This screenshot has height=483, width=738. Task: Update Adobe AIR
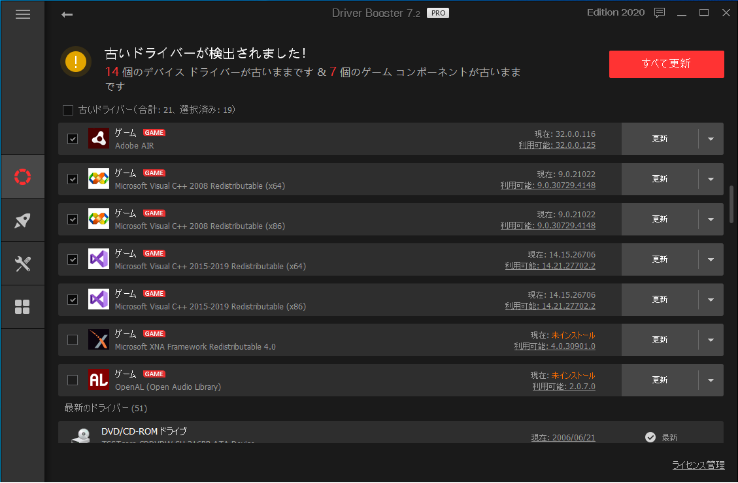click(x=659, y=139)
